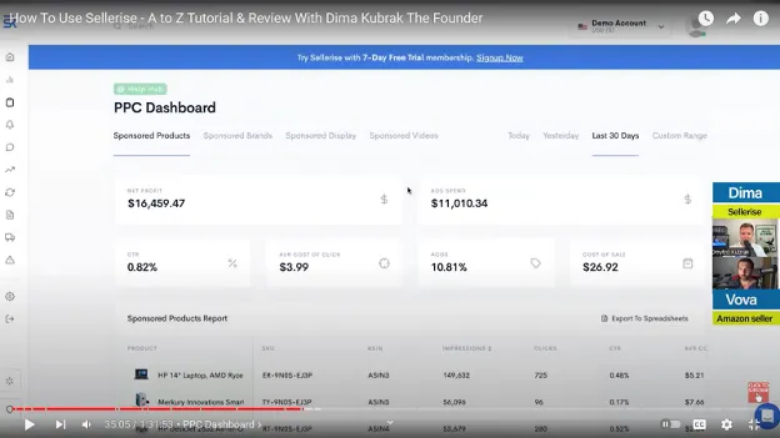Click the dollar icon on Net Profit card
Screen dimensions: 780x438
[384, 199]
